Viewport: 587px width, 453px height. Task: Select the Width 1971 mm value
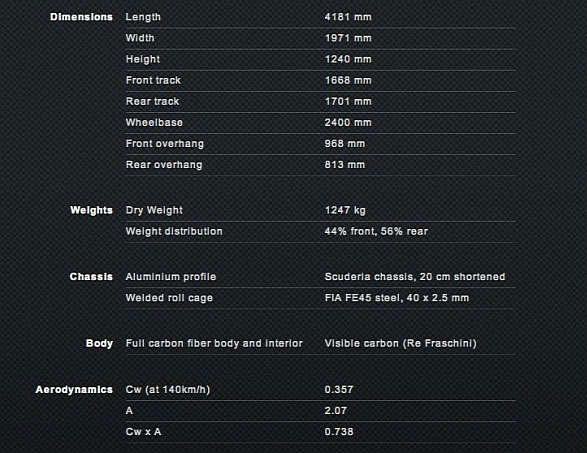click(348, 38)
